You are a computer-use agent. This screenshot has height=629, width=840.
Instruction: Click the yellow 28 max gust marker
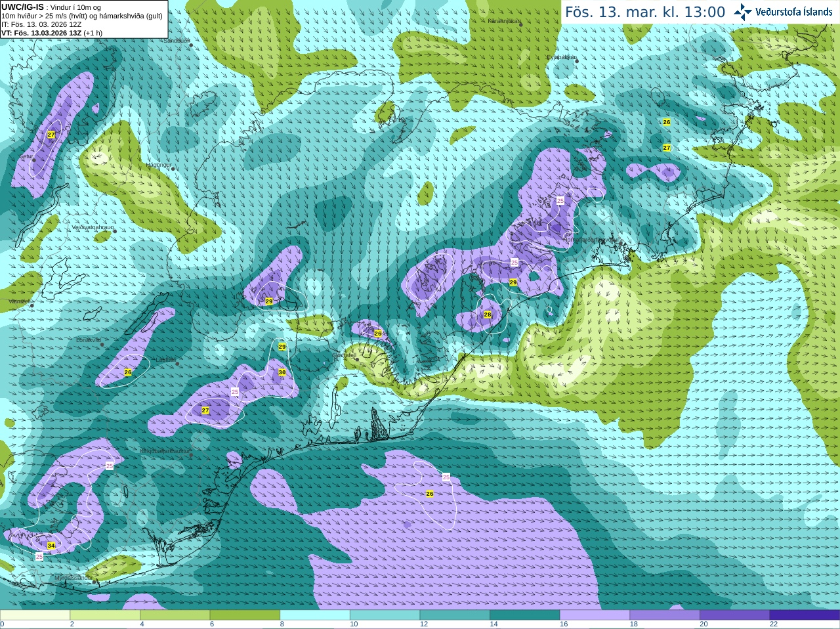[x=488, y=314]
